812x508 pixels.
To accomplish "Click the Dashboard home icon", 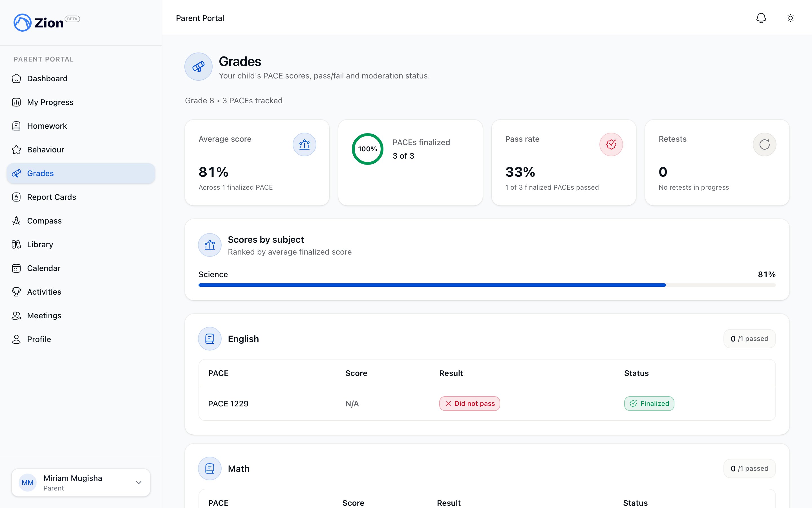I will 16,79.
